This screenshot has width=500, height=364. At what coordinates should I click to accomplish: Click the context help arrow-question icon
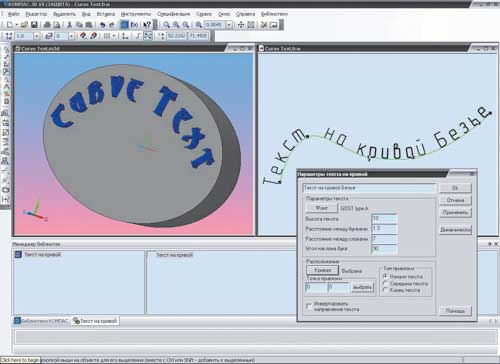pos(147,25)
